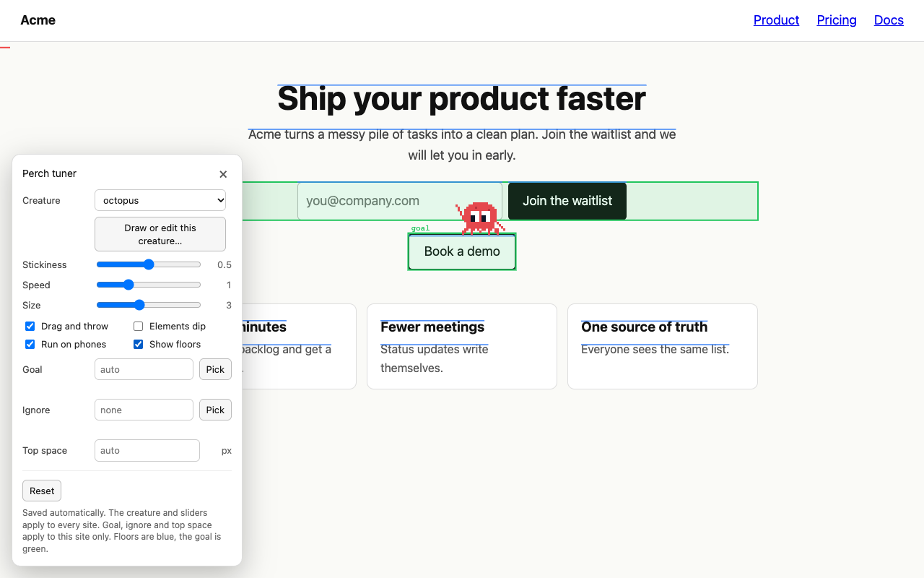Click the you@company.com email field
This screenshot has width=924, height=578.
point(400,201)
